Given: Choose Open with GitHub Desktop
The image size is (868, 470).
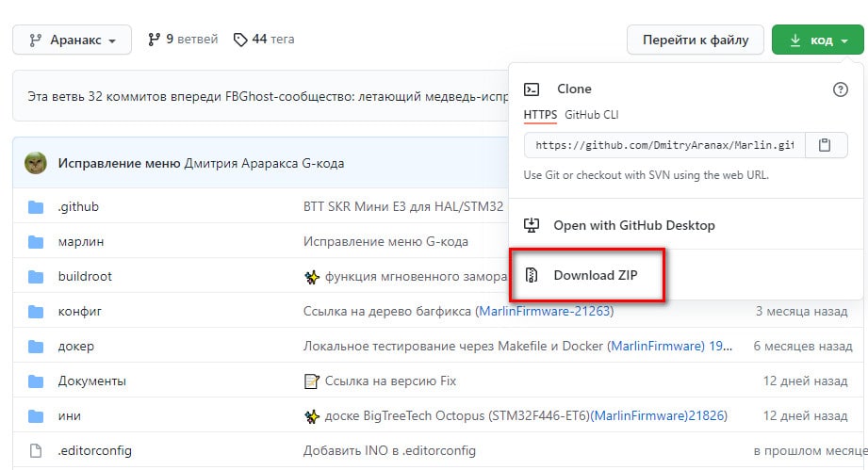Looking at the screenshot, I should click(x=634, y=226).
